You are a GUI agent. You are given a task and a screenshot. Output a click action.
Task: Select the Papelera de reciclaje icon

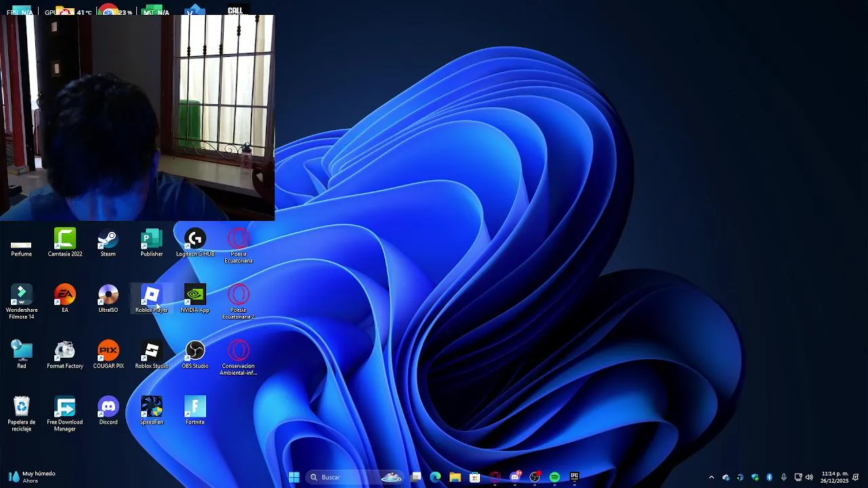[21, 414]
